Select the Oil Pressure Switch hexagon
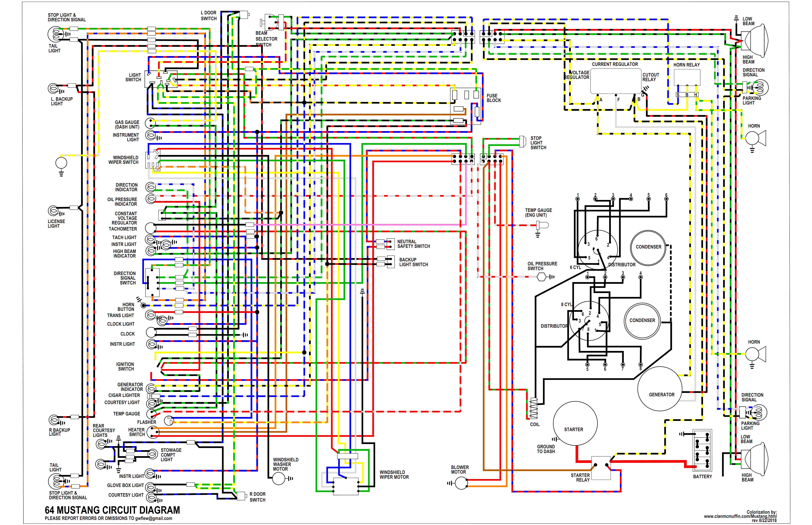Viewport: 812px width, 525px height. 542,277
